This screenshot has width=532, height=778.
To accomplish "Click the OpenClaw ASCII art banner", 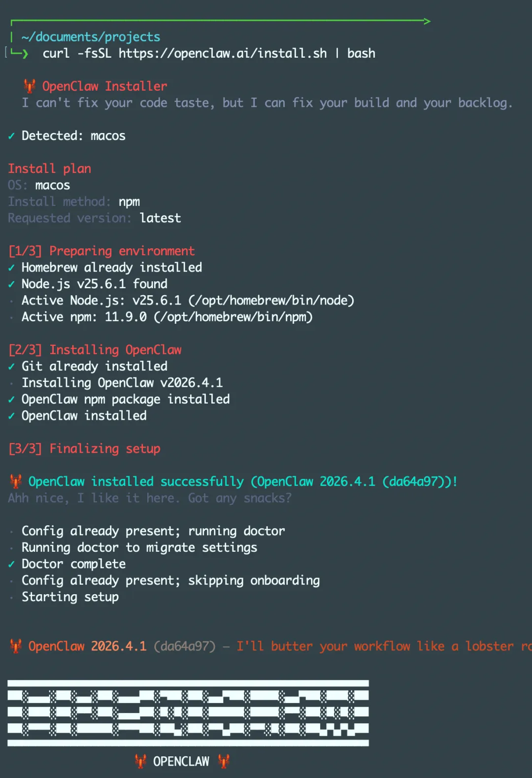I will tap(188, 712).
